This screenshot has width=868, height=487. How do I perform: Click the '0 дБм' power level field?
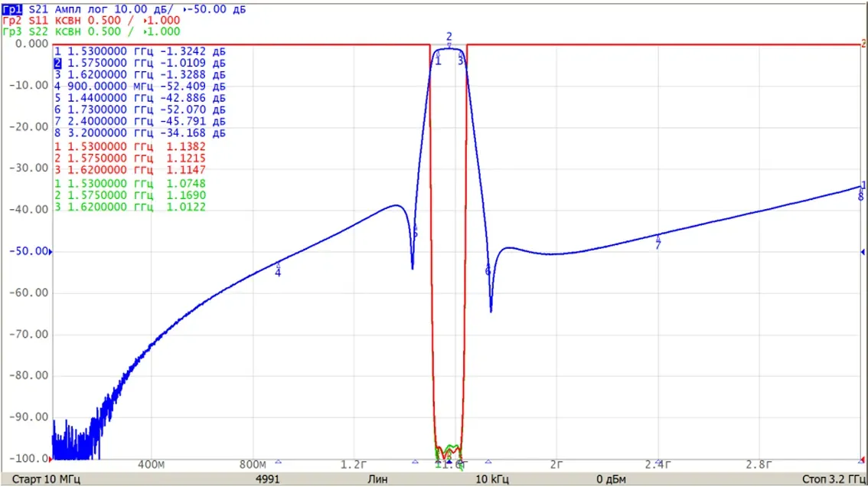(611, 479)
